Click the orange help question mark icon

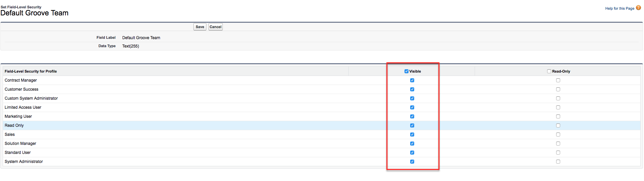638,8
